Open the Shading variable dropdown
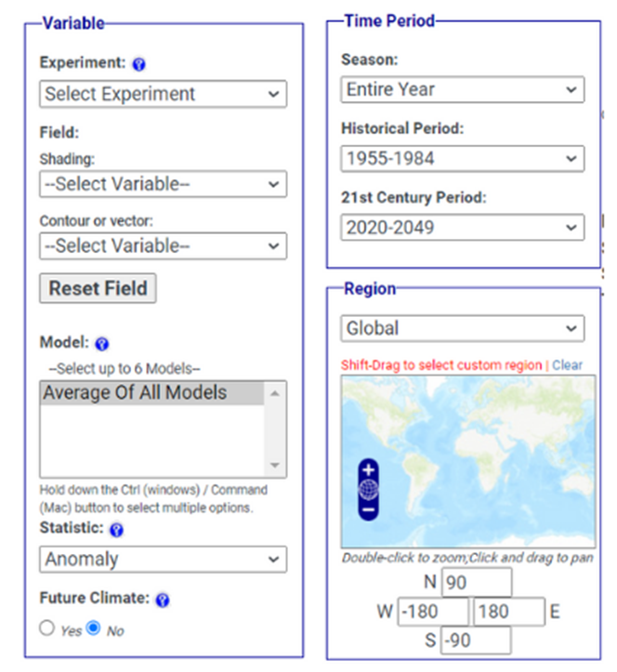Image resolution: width=617 pixels, height=672 pixels. (x=163, y=184)
